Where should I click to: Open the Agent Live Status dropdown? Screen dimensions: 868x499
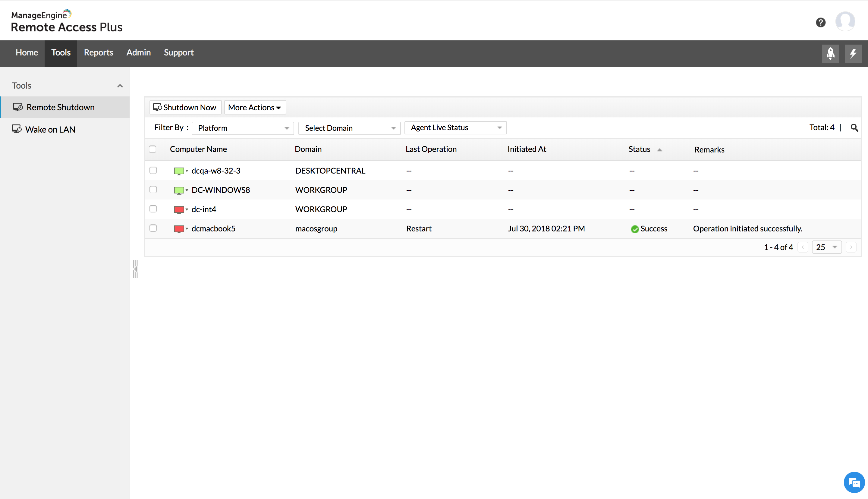(x=455, y=128)
